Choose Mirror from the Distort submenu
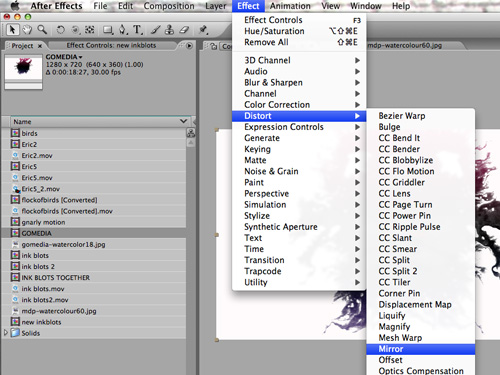The width and height of the screenshot is (500, 375). [x=421, y=349]
